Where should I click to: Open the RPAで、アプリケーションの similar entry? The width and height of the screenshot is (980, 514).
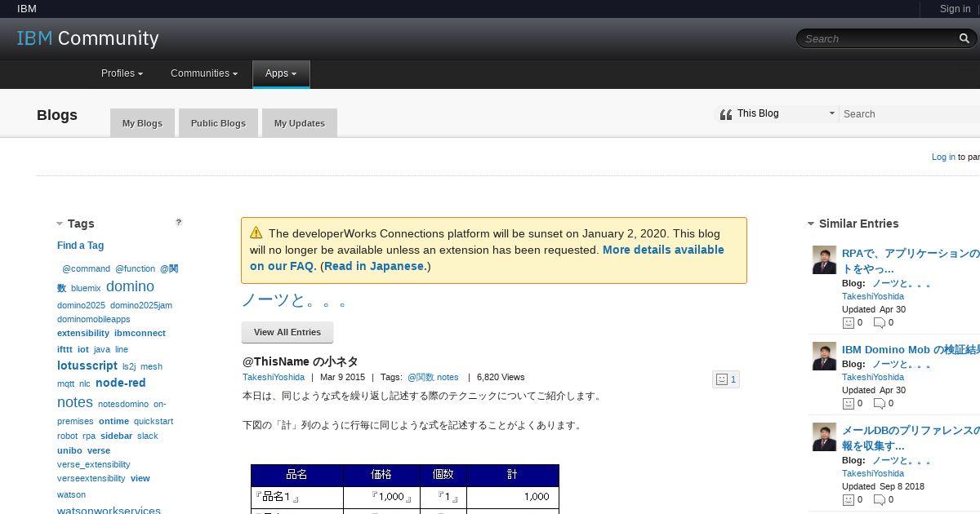(911, 261)
